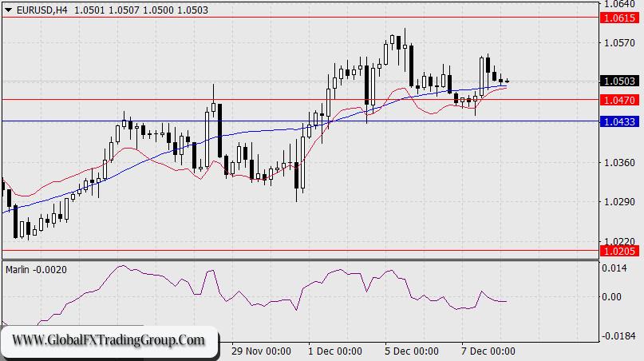
Task: Click the 1.0220 price axis value
Action: [x=619, y=241]
